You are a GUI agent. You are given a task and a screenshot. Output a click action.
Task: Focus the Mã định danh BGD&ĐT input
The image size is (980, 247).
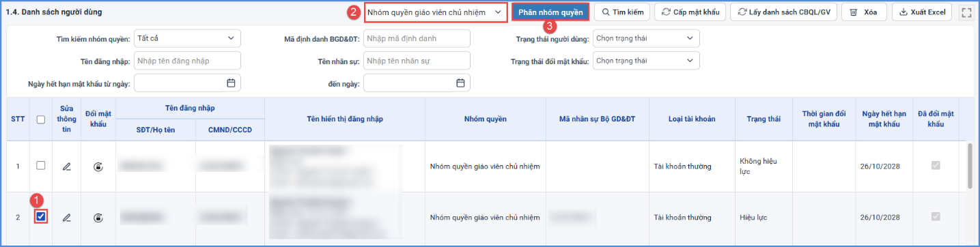[x=417, y=38]
